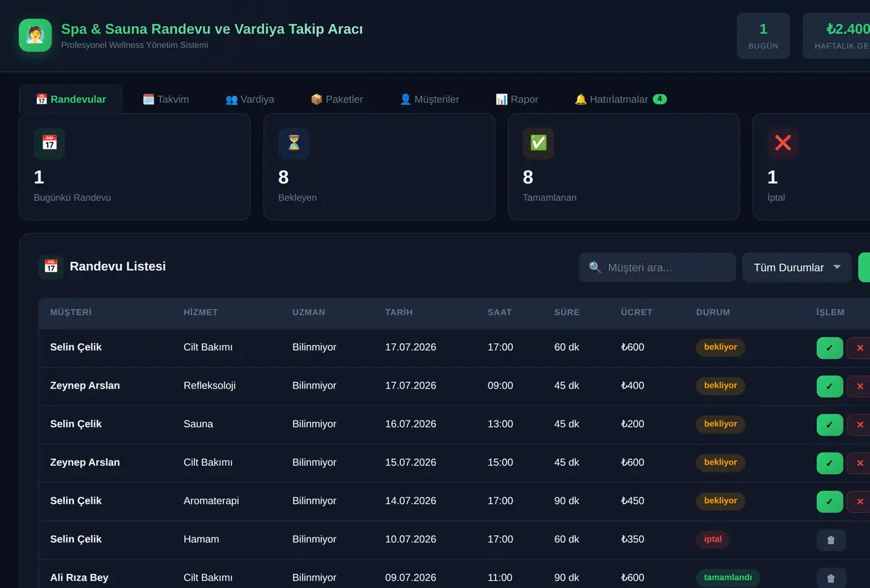Click the ₺350 price cell

(633, 539)
